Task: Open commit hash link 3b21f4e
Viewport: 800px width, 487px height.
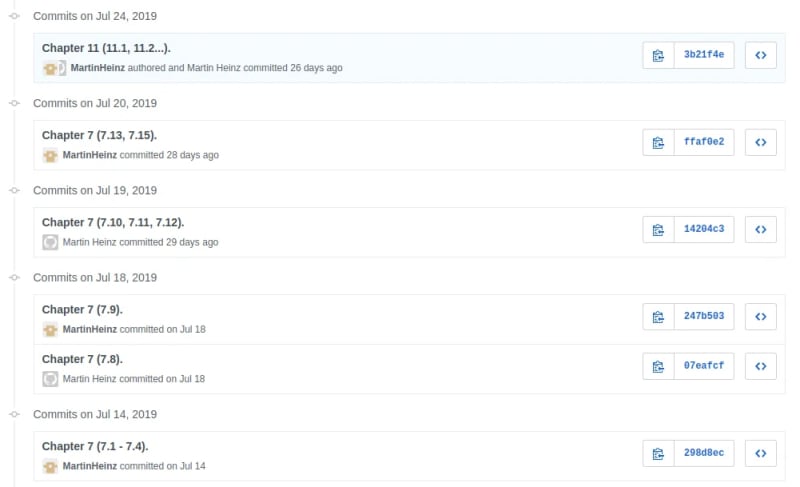Action: pos(704,56)
